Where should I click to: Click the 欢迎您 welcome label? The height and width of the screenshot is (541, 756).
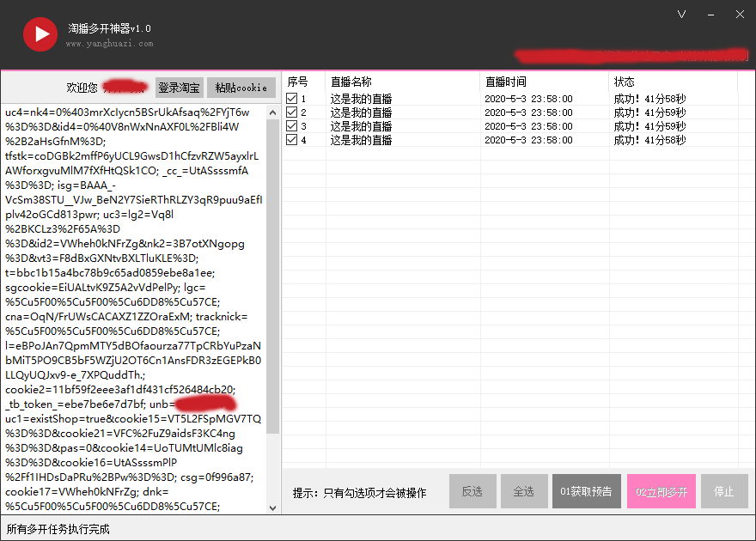click(82, 88)
